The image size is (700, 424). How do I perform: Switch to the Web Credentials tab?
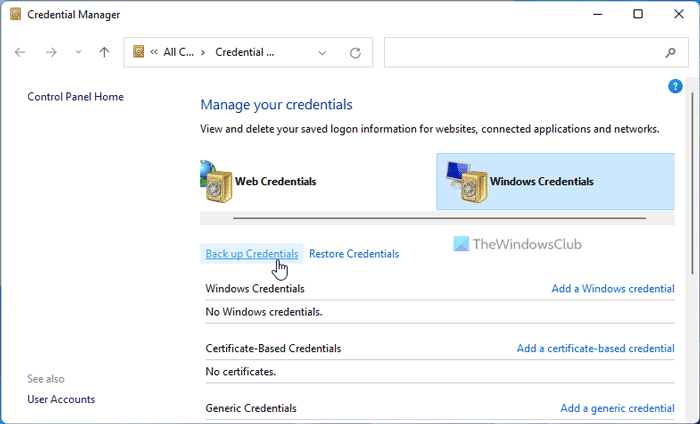coord(275,182)
